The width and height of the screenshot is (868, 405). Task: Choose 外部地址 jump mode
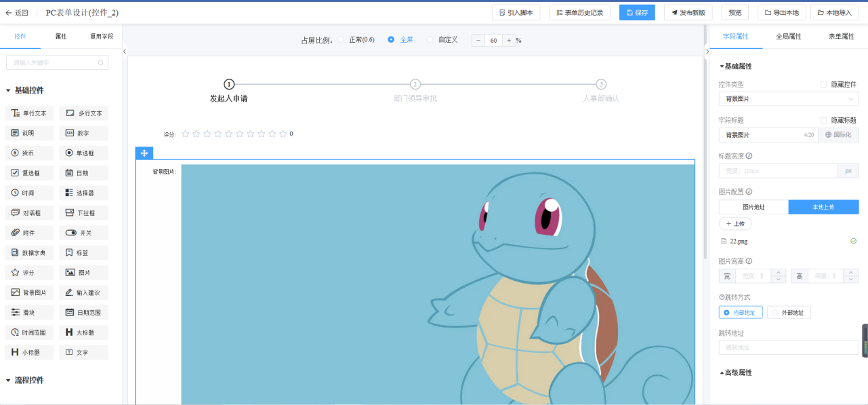point(789,313)
